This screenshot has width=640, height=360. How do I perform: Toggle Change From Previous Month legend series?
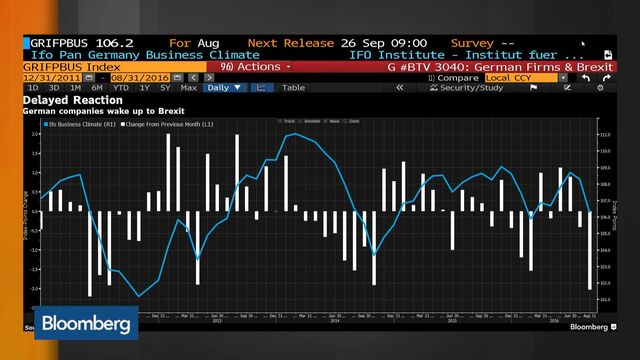point(167,124)
